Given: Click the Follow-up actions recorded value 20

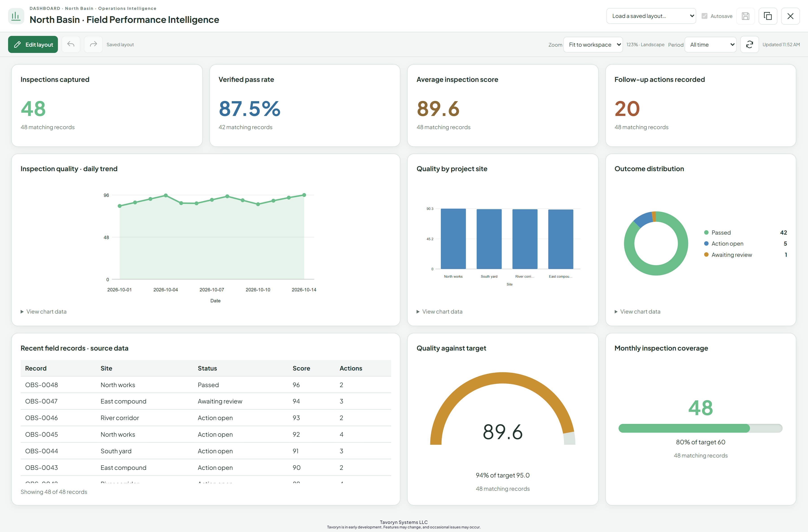Looking at the screenshot, I should click(627, 109).
